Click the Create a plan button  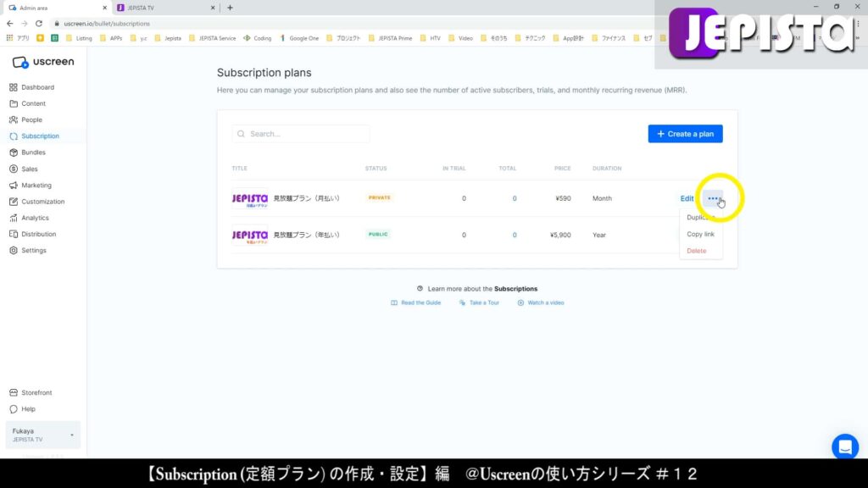tap(685, 134)
